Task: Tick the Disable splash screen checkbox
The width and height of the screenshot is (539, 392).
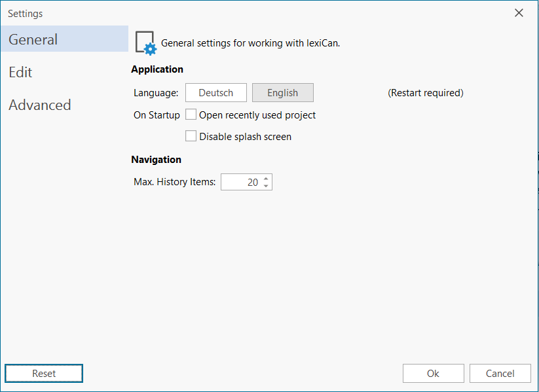Action: coord(191,136)
